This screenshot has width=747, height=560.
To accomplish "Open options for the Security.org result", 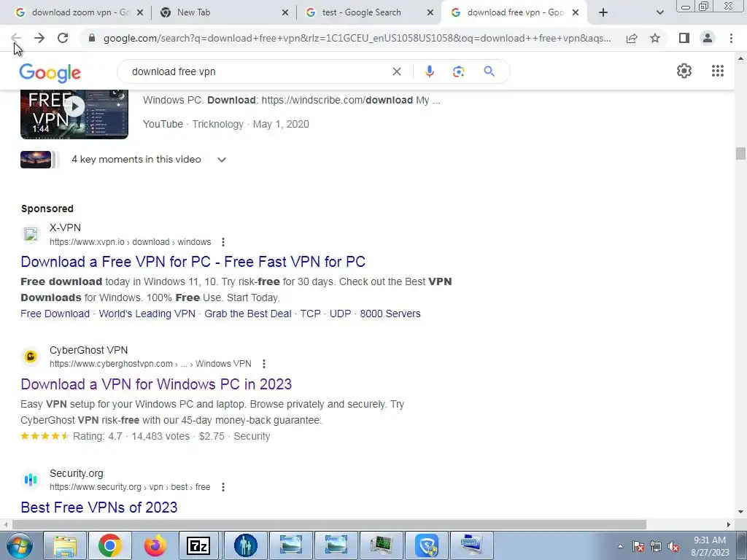I will pyautogui.click(x=223, y=487).
